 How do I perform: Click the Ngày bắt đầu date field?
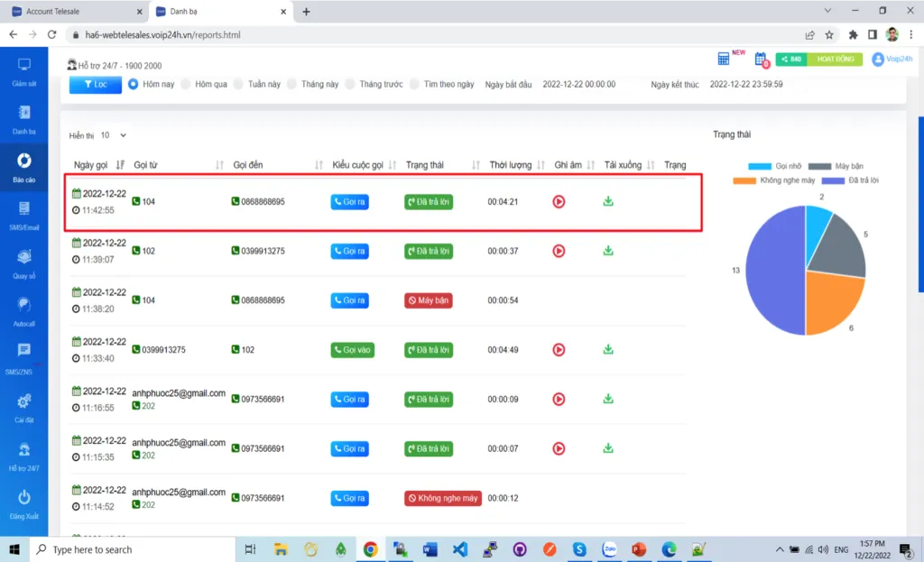tap(578, 84)
